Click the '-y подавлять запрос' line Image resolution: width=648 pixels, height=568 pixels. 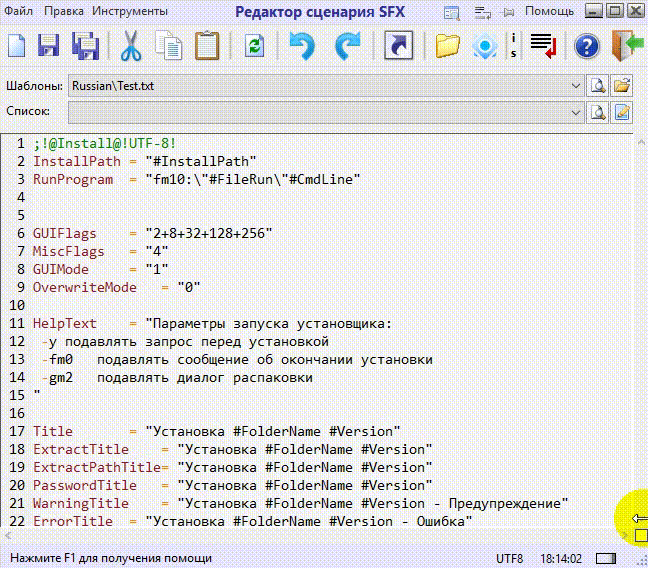(x=185, y=341)
